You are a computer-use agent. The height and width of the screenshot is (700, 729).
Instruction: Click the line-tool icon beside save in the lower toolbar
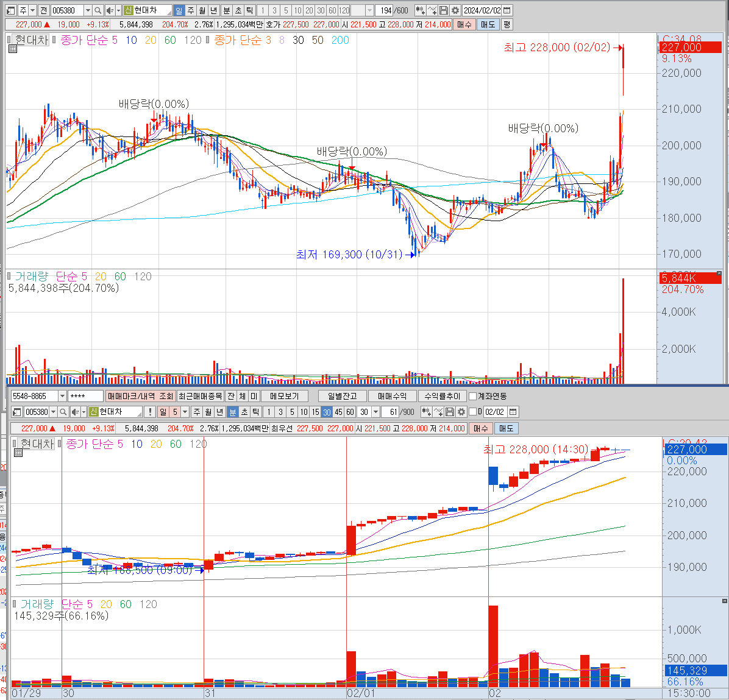(438, 412)
